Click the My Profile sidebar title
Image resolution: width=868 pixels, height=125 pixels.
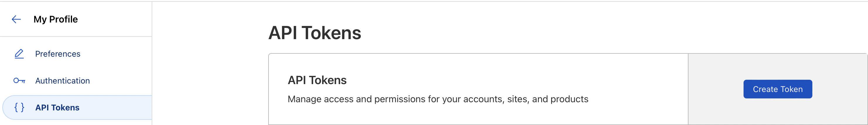tap(56, 19)
